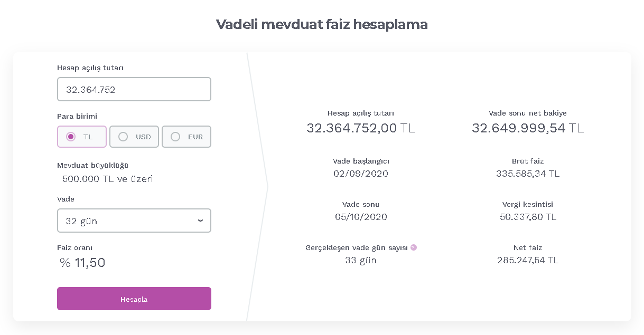This screenshot has height=335, width=644.
Task: Click the Brüt faiz 335.585,34 TL value
Action: [528, 174]
